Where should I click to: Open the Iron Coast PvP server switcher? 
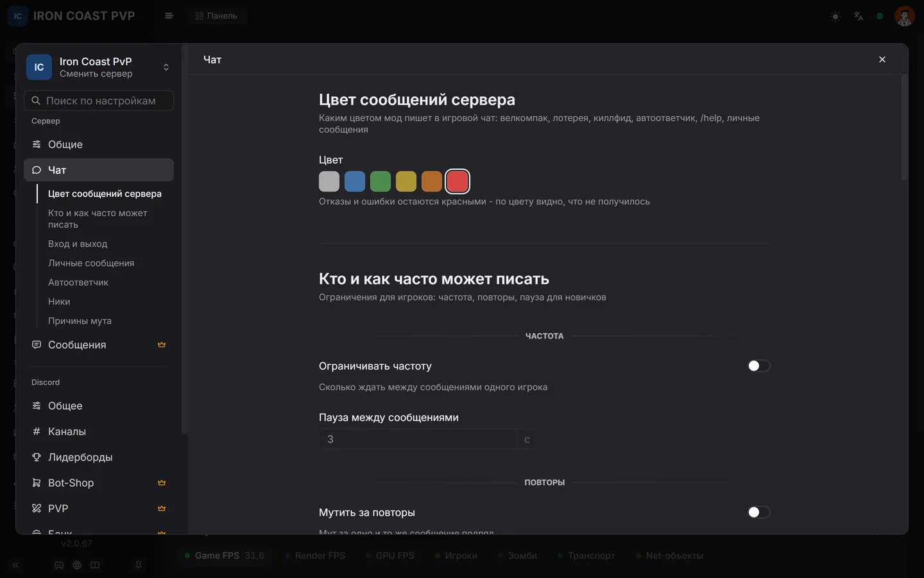click(99, 67)
